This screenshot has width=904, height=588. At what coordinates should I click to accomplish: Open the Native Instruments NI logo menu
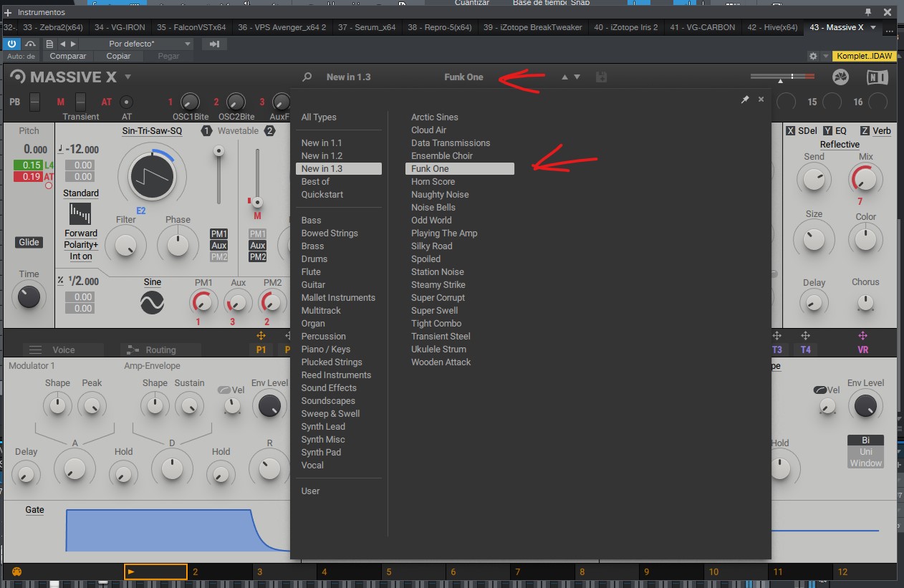coord(877,77)
